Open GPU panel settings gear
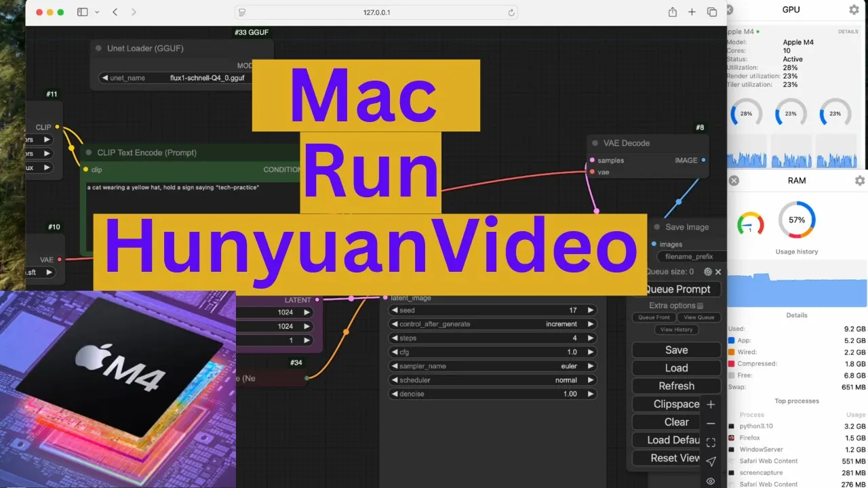Screen dimensions: 868x488 pyautogui.click(x=854, y=9)
